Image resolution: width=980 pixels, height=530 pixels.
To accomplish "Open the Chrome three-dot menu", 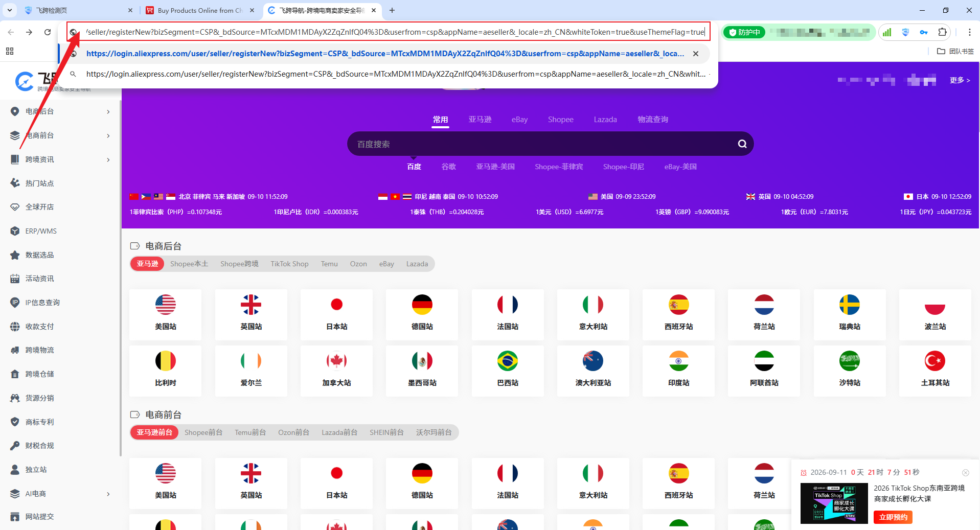I will point(969,32).
